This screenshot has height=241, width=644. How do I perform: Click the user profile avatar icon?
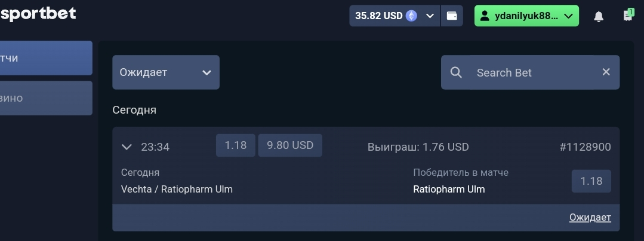pyautogui.click(x=485, y=16)
